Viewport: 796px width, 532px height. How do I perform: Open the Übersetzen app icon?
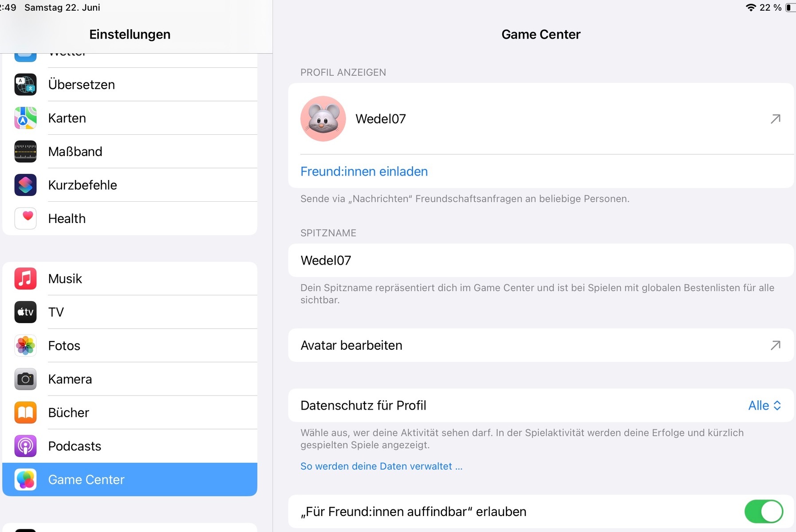pyautogui.click(x=25, y=85)
